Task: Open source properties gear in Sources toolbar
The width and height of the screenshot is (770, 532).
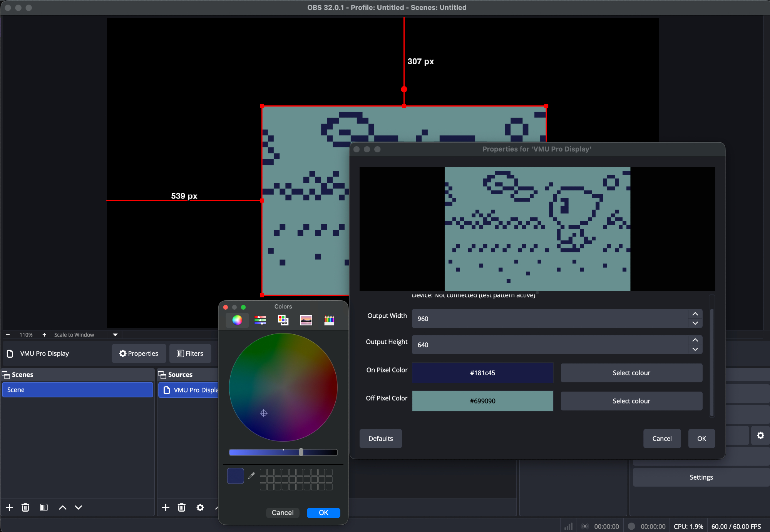Action: pyautogui.click(x=200, y=507)
